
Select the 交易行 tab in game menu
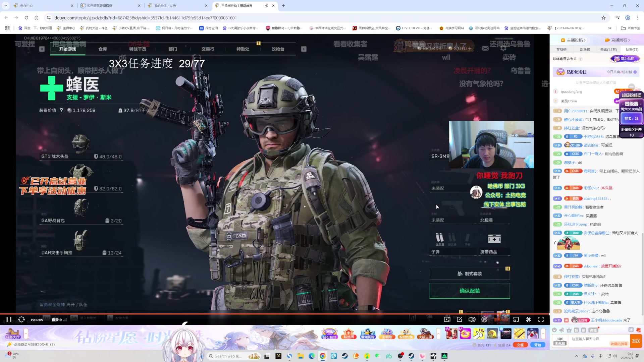[208, 49]
